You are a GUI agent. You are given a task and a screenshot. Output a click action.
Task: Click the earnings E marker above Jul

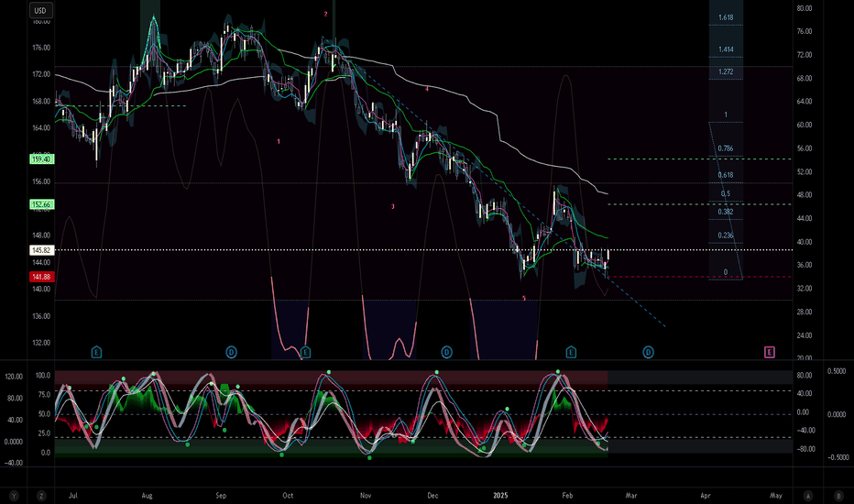coord(96,352)
